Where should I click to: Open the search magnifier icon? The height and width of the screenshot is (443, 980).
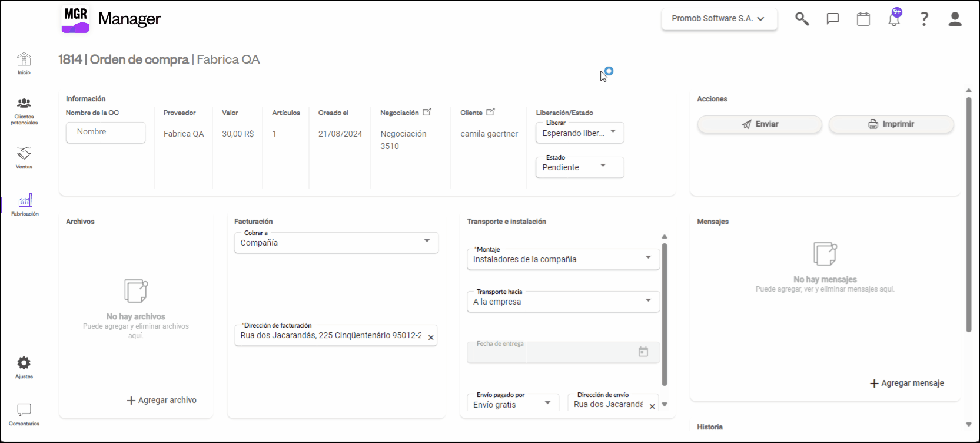802,19
